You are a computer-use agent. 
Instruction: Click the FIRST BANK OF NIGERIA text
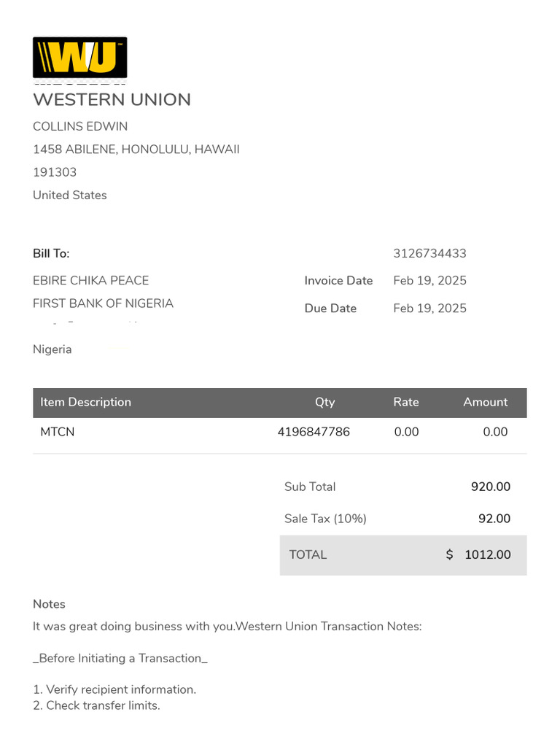point(103,303)
